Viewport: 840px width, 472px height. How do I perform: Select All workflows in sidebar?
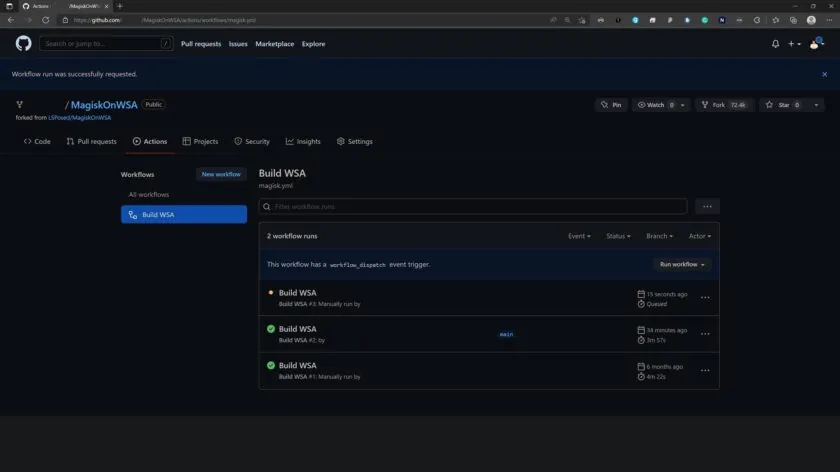point(149,195)
